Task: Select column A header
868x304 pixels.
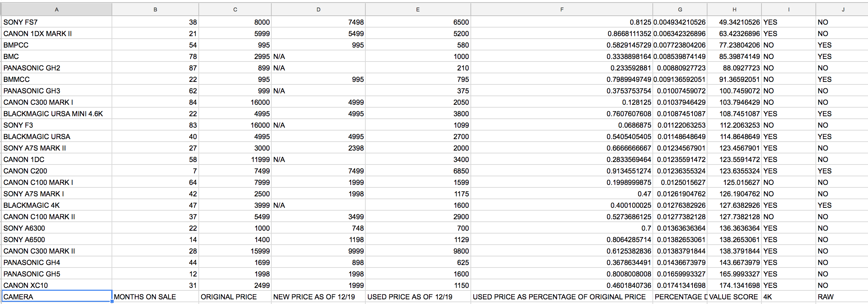Action: point(56,10)
